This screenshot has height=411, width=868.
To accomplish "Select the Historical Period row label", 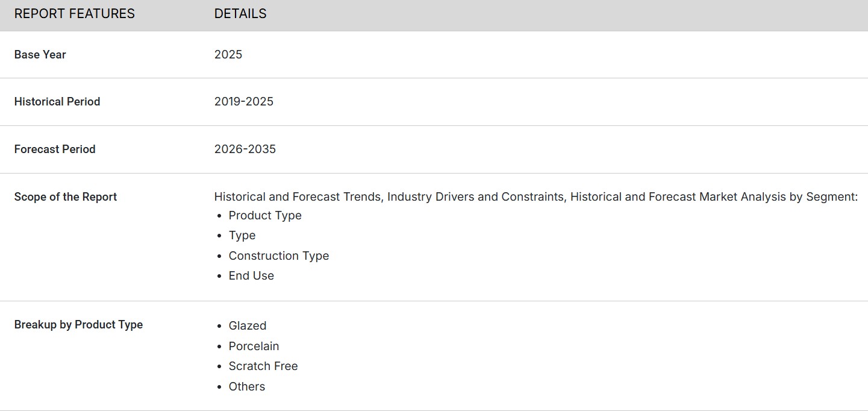I will pyautogui.click(x=57, y=101).
